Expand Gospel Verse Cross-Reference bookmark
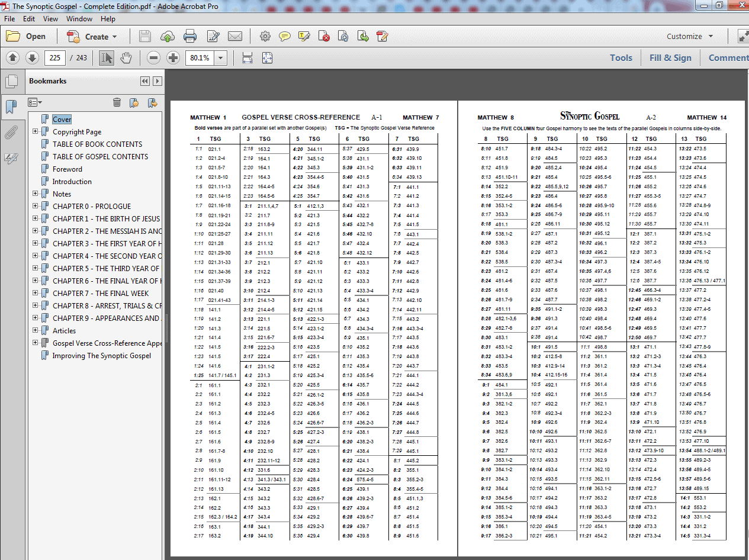This screenshot has height=560, width=749. tap(35, 343)
